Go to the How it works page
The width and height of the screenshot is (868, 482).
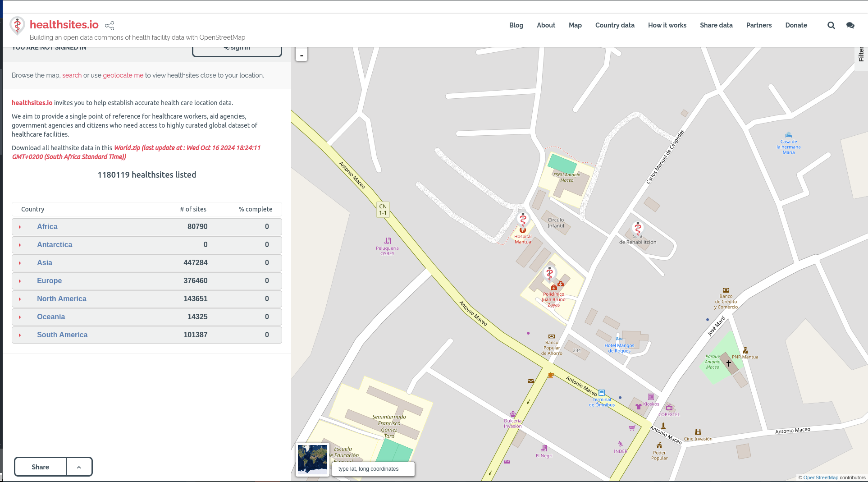[667, 25]
